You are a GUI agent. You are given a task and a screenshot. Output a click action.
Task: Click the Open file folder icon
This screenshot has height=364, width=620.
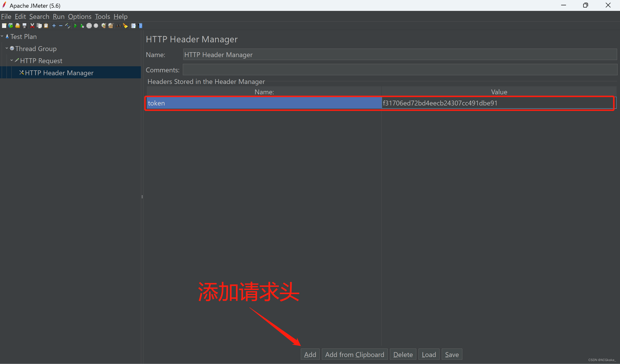click(17, 26)
